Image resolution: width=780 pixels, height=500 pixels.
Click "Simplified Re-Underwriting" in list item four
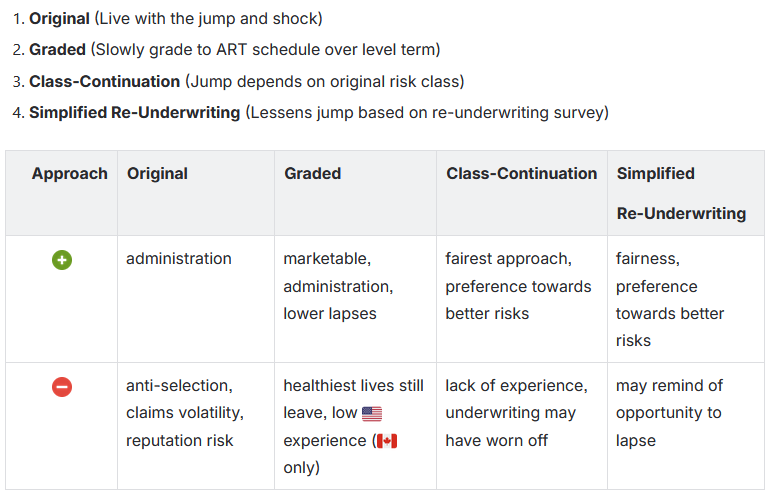pos(134,112)
